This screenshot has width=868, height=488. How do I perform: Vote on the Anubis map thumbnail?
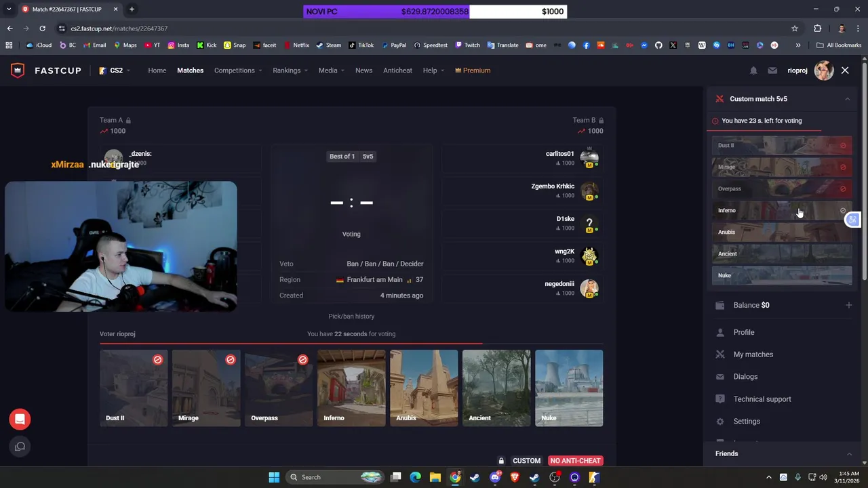[424, 388]
